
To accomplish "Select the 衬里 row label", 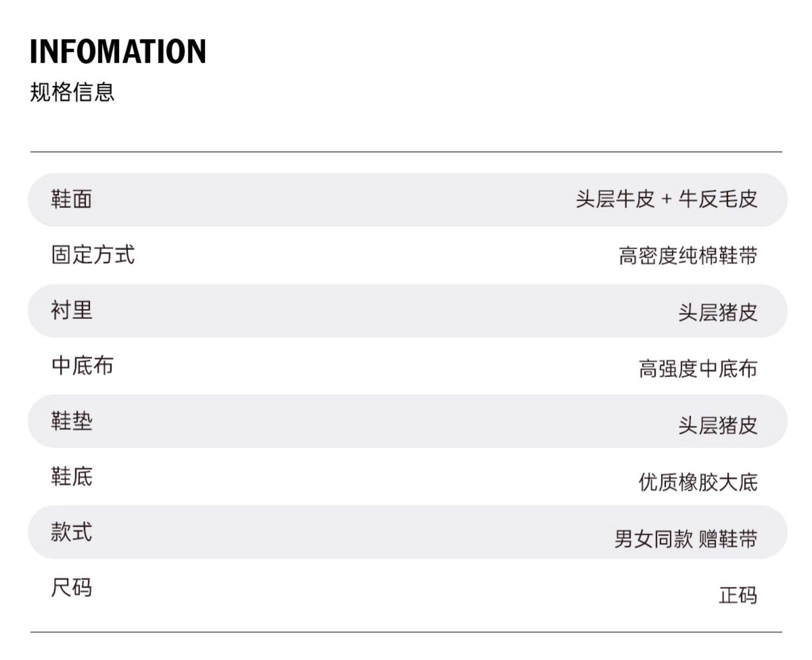I will coord(71,311).
